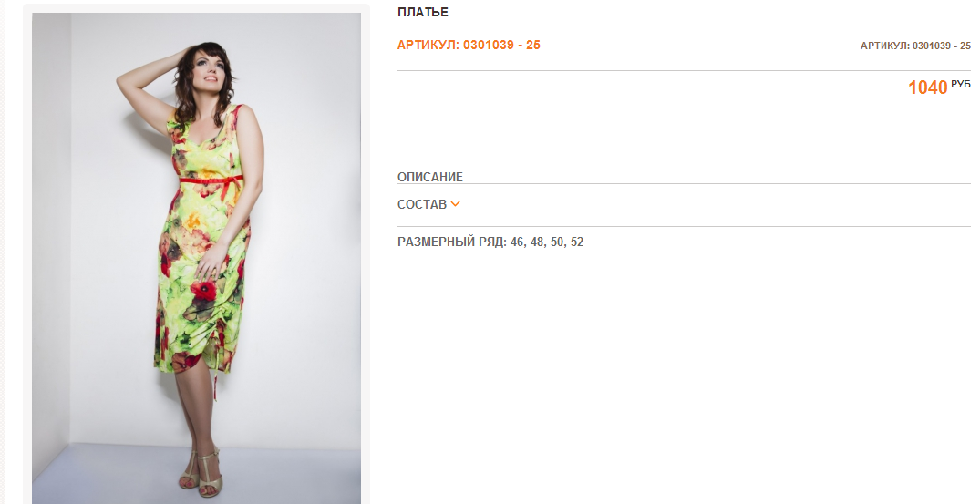This screenshot has height=504, width=980.
Task: Select the orange АРТИКУЛ: 0301039 - 25 text
Action: point(469,45)
